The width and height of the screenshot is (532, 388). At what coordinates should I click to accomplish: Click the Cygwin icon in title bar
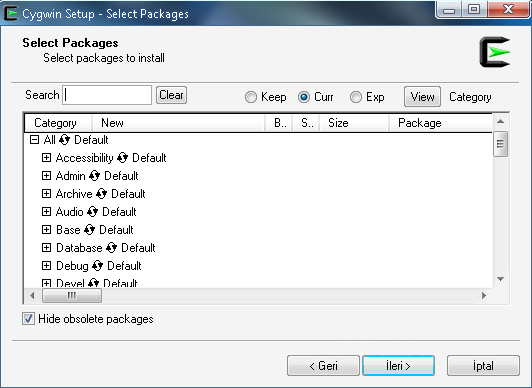(11, 13)
